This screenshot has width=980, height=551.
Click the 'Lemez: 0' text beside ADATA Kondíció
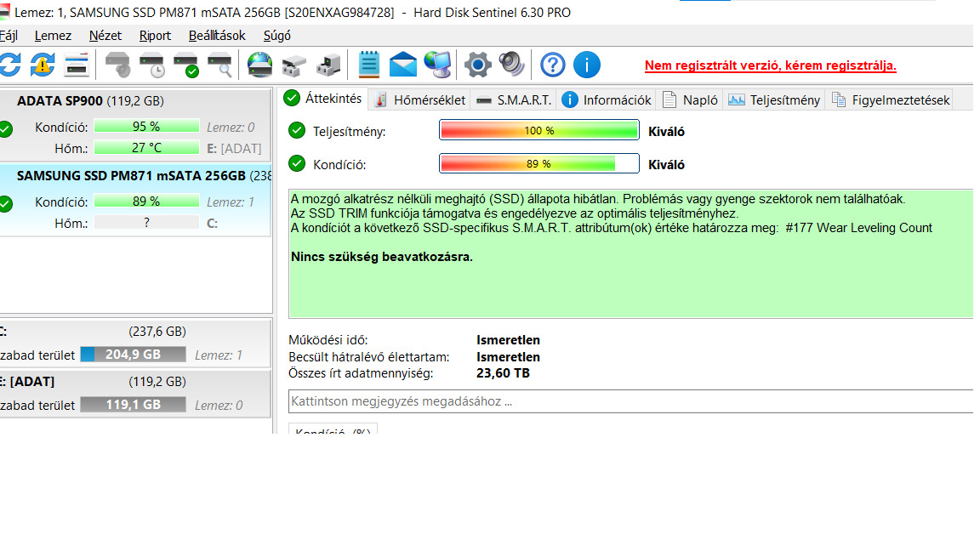click(x=231, y=127)
